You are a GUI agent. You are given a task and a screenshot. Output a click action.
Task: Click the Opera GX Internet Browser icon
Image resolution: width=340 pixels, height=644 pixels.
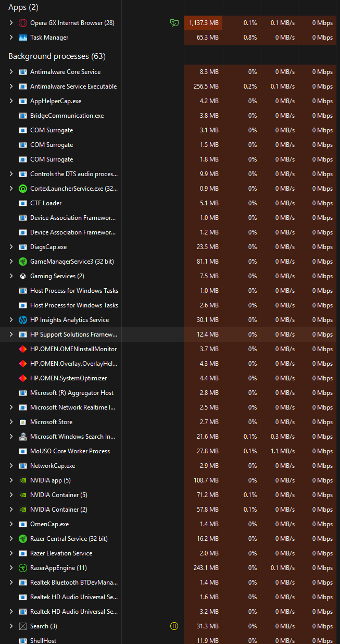click(23, 23)
